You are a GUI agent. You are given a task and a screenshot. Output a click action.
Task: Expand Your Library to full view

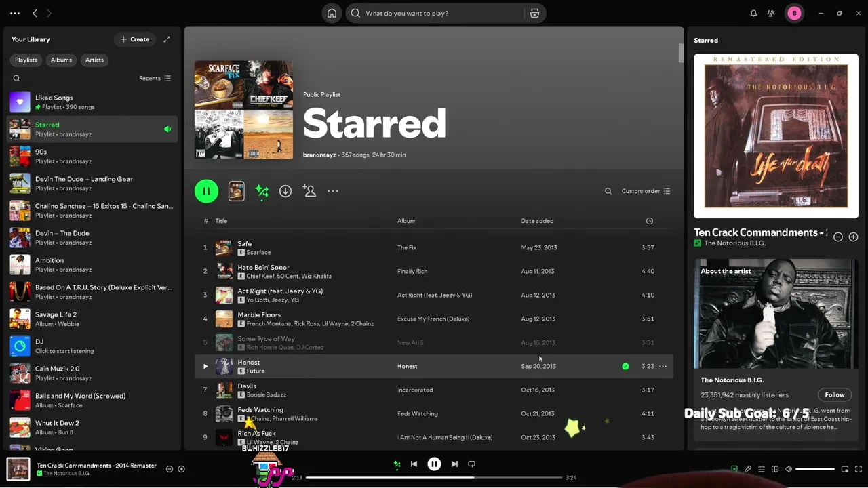167,39
